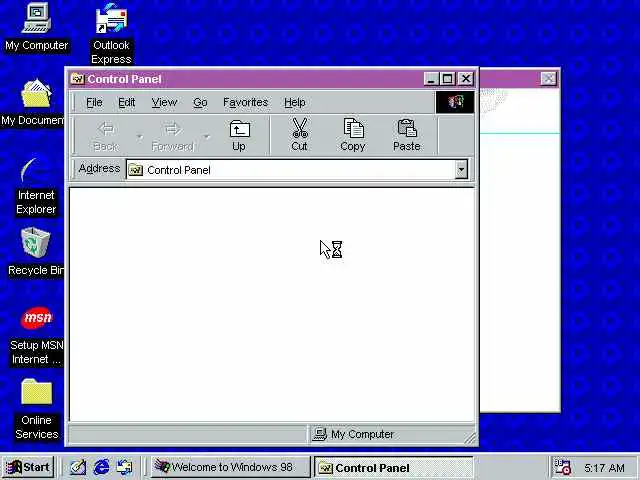Click the Copy toolbar button
The image size is (640, 480).
click(353, 136)
